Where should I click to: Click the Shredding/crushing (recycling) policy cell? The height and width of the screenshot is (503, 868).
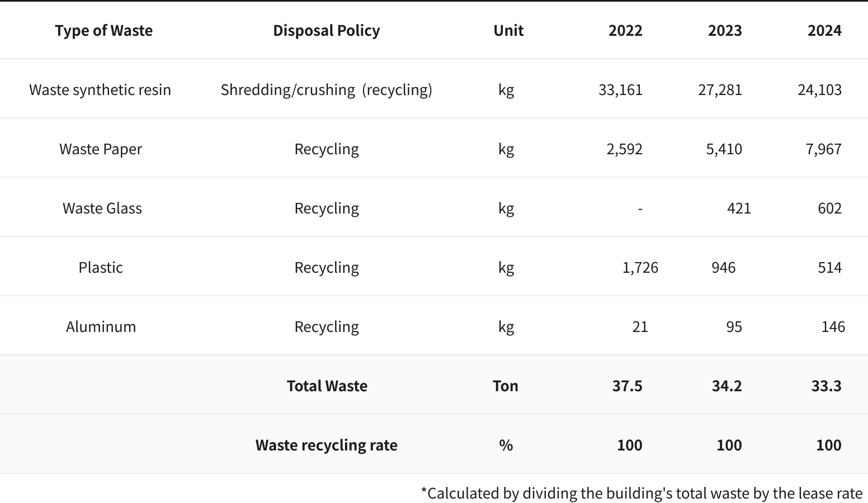coord(326,89)
